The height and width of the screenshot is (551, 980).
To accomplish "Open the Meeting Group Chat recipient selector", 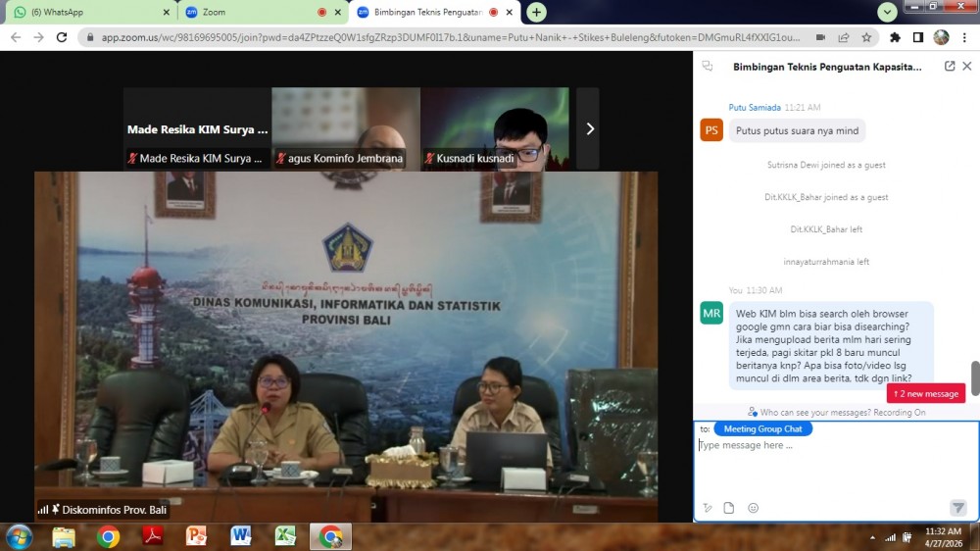I will (763, 428).
